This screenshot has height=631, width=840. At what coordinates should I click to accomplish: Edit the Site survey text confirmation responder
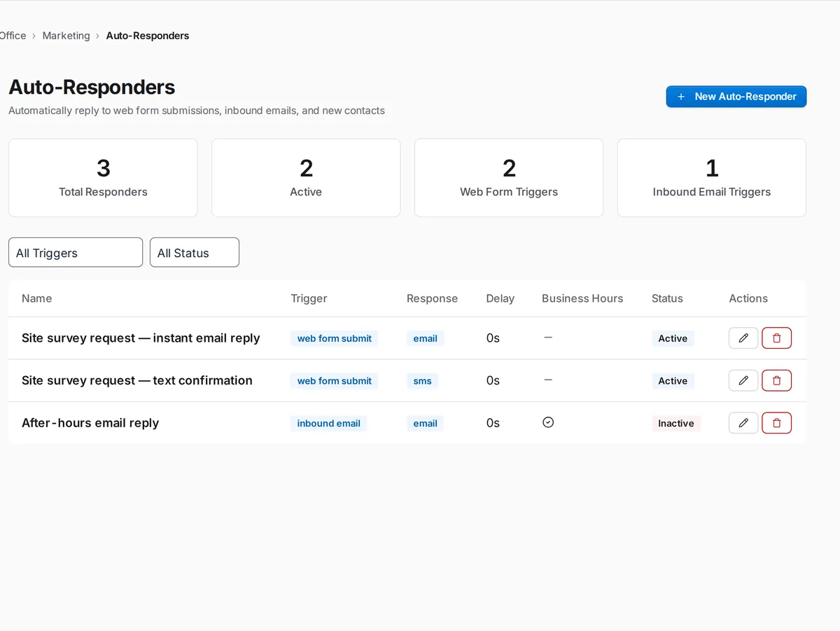(x=743, y=380)
